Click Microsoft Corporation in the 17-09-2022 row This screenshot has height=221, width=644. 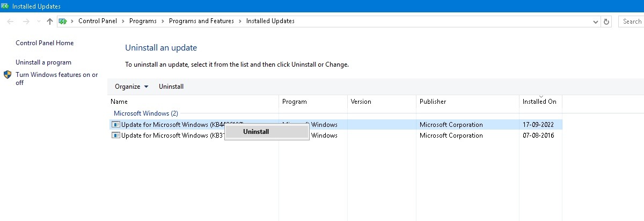tap(451, 125)
